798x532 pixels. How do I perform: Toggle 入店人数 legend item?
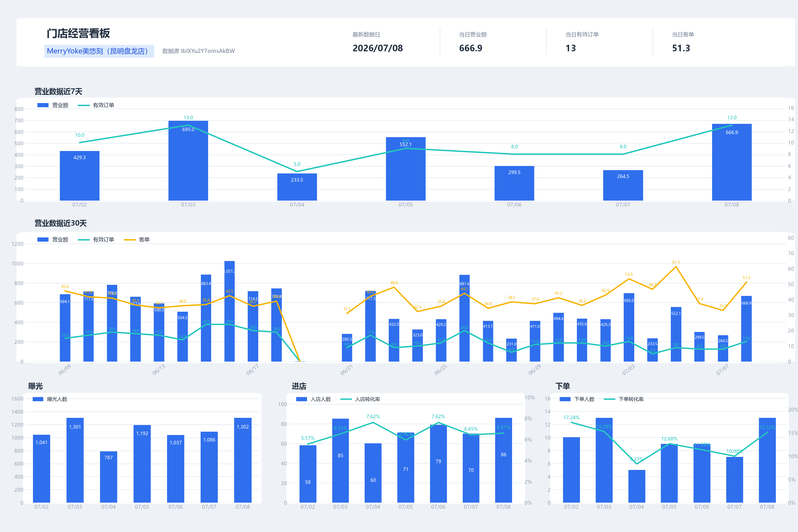tap(313, 399)
